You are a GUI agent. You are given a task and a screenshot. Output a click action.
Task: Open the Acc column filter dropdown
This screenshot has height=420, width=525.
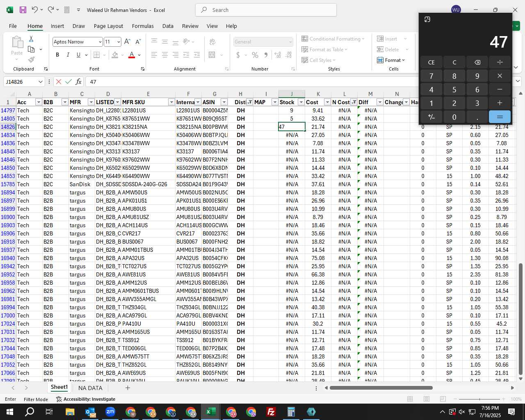[x=39, y=102]
